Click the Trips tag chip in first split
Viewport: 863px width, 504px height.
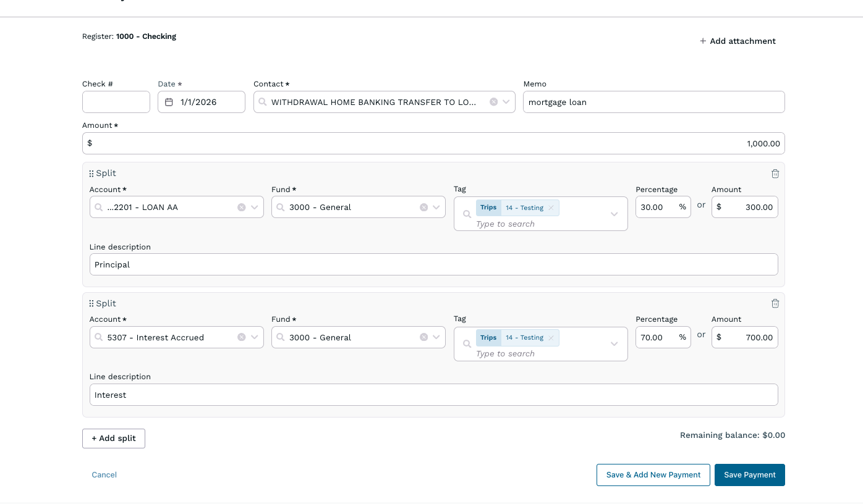point(488,207)
